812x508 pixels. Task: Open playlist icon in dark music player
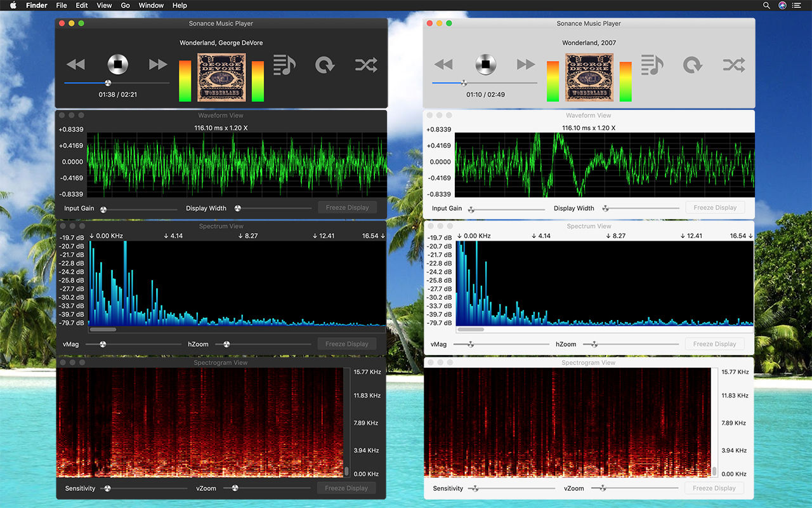284,65
